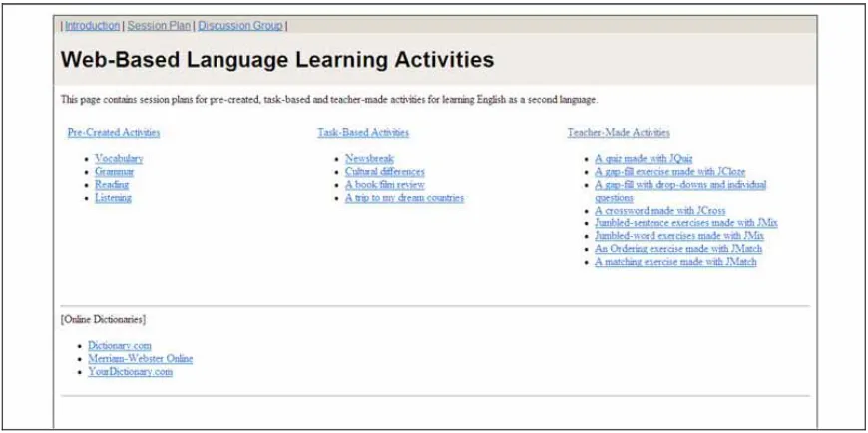Screen dimensions: 868x433
Task: Open Jumbled-word exercises made with JMix
Action: click(679, 236)
